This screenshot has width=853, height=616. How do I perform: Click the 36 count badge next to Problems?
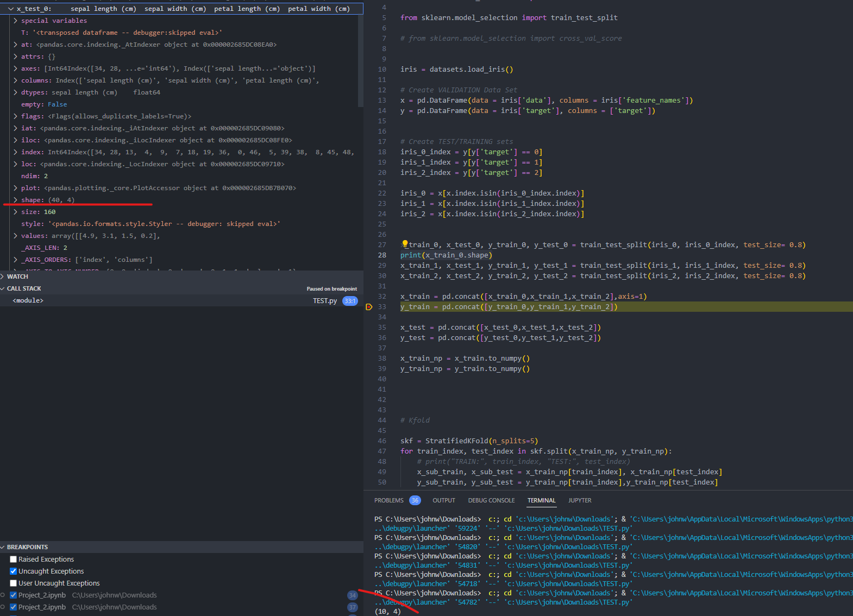coord(415,500)
